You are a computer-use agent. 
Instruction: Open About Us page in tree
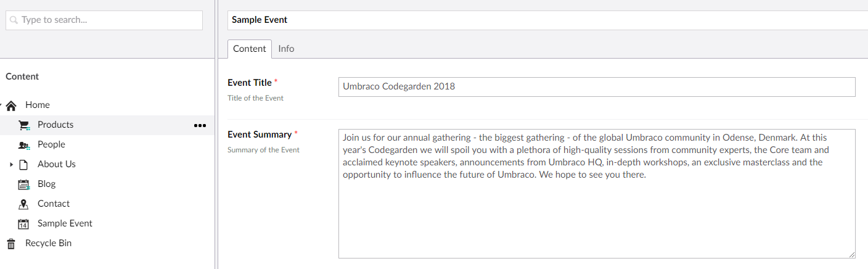click(x=57, y=164)
